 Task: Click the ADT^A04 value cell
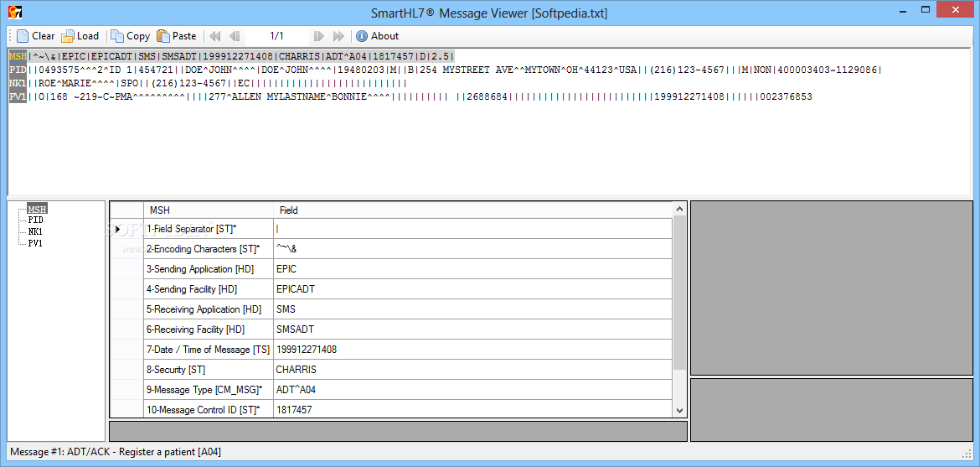(x=472, y=389)
